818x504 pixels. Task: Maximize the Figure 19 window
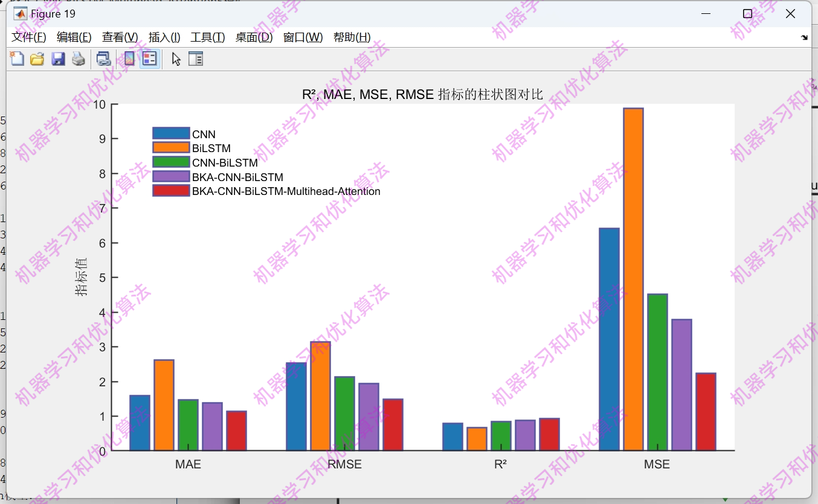coord(747,14)
